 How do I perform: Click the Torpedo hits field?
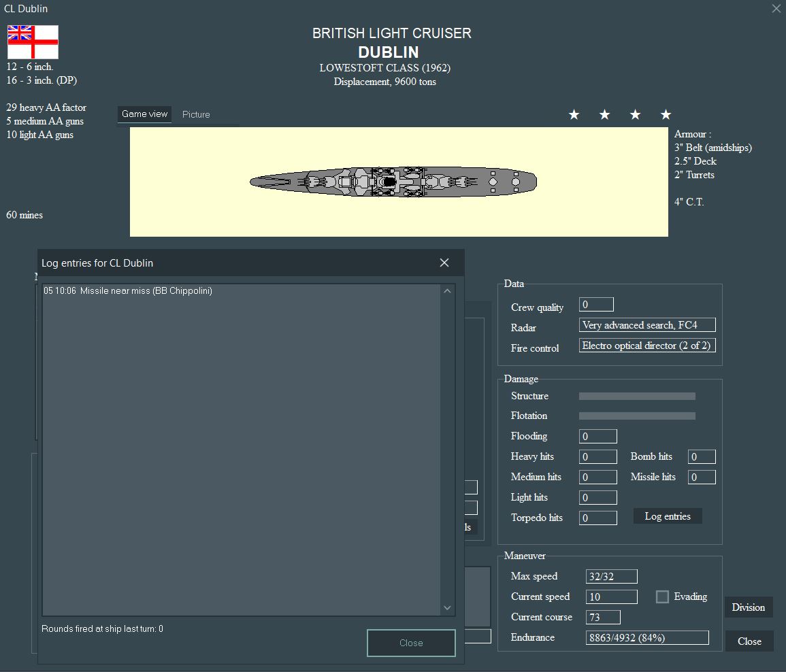tap(598, 518)
